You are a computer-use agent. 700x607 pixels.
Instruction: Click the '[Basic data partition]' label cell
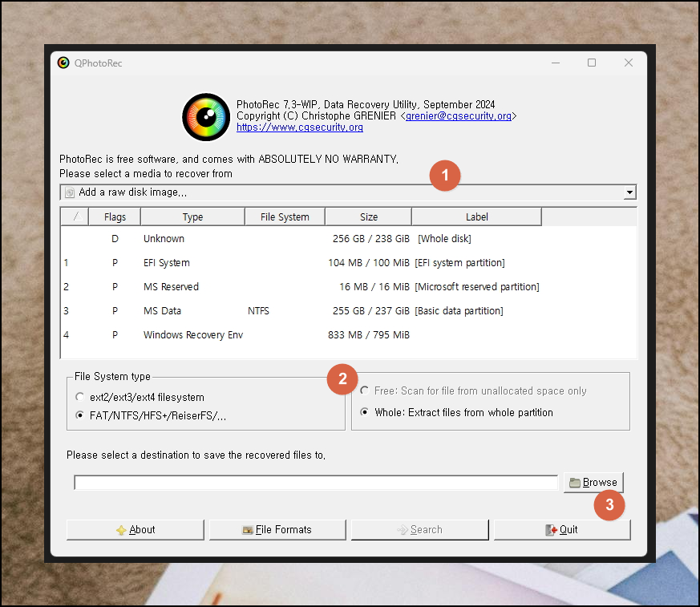[x=459, y=311]
